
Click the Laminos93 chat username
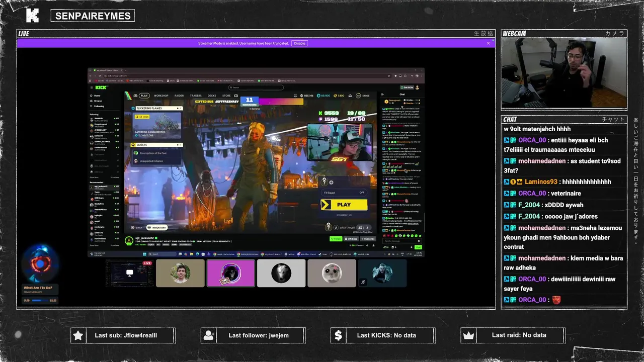click(x=541, y=182)
